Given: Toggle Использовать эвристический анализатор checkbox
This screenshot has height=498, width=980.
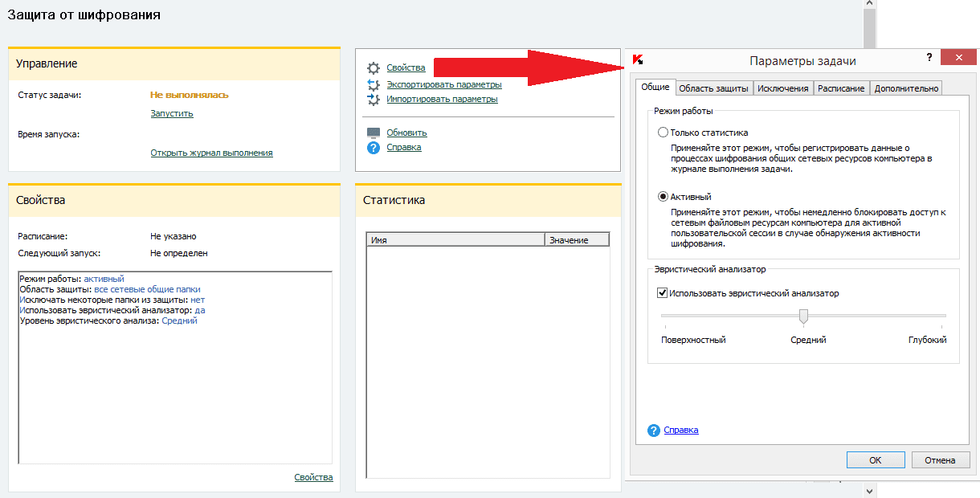Looking at the screenshot, I should tap(663, 293).
